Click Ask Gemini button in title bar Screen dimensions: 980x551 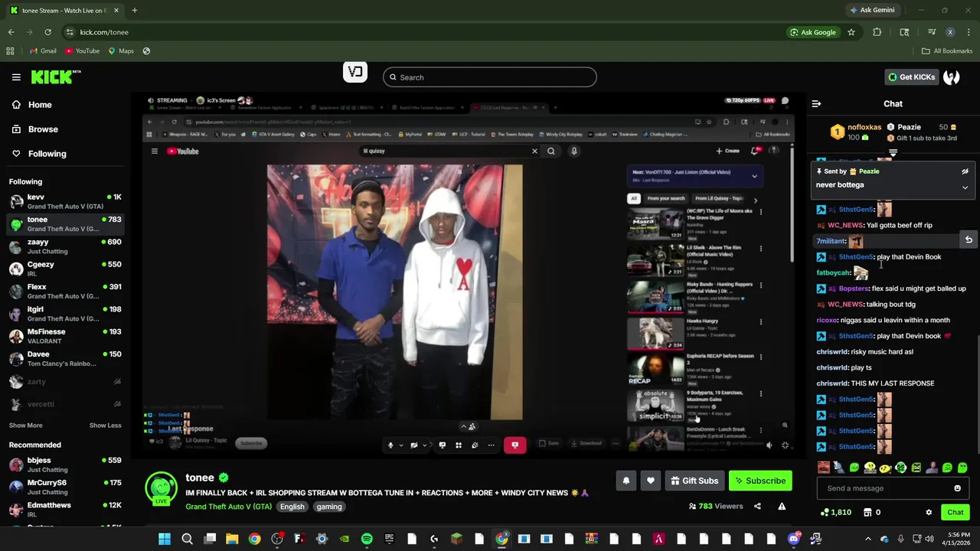(872, 10)
